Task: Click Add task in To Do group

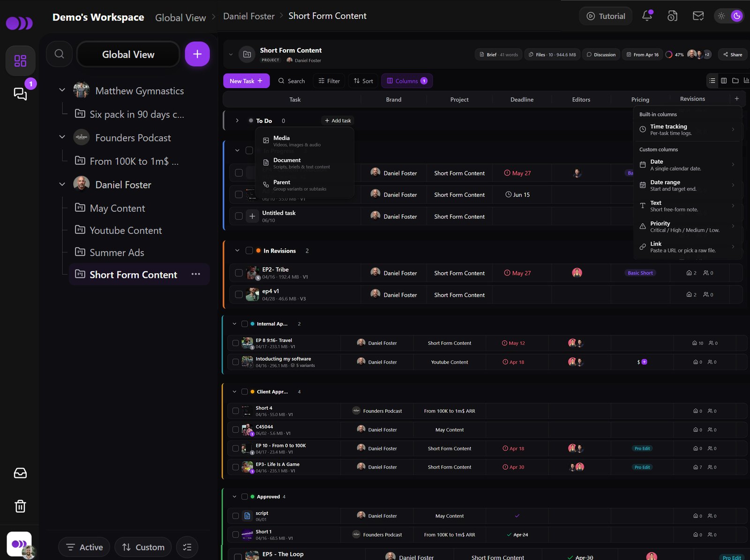Action: 338,120
